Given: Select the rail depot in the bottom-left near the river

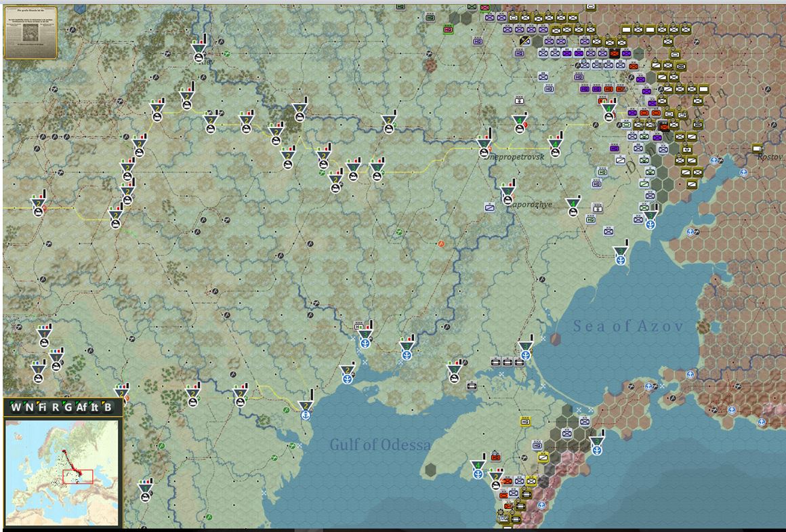Looking at the screenshot, I should click(146, 493).
